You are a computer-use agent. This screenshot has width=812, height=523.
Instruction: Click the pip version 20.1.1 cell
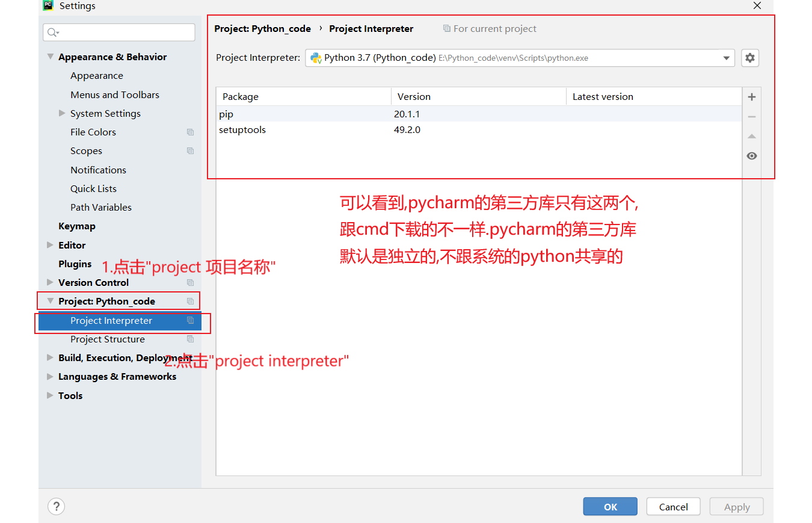pos(407,114)
